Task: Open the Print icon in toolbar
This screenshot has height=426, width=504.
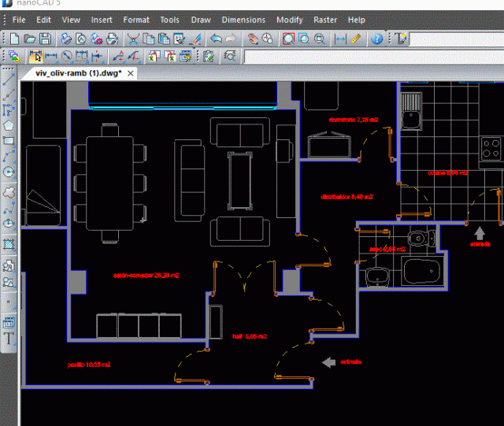Action: tap(113, 38)
